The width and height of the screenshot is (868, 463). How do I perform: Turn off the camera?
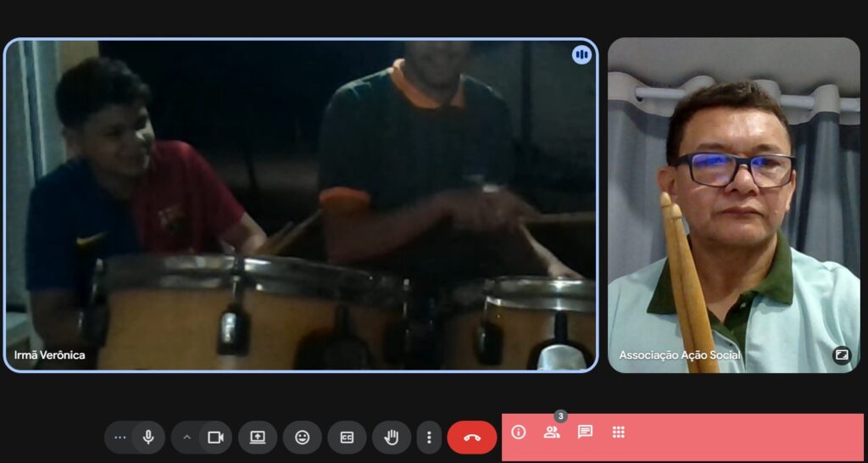pyautogui.click(x=215, y=438)
